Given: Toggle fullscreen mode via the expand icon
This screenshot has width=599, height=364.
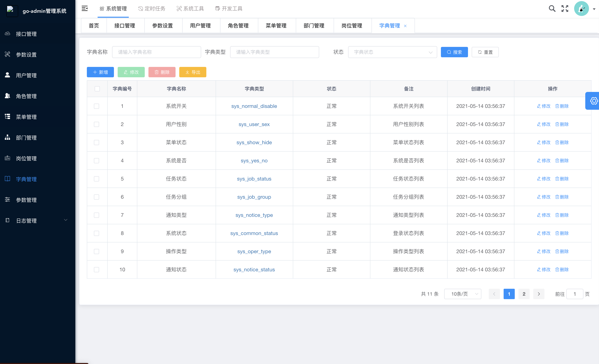Looking at the screenshot, I should [565, 8].
